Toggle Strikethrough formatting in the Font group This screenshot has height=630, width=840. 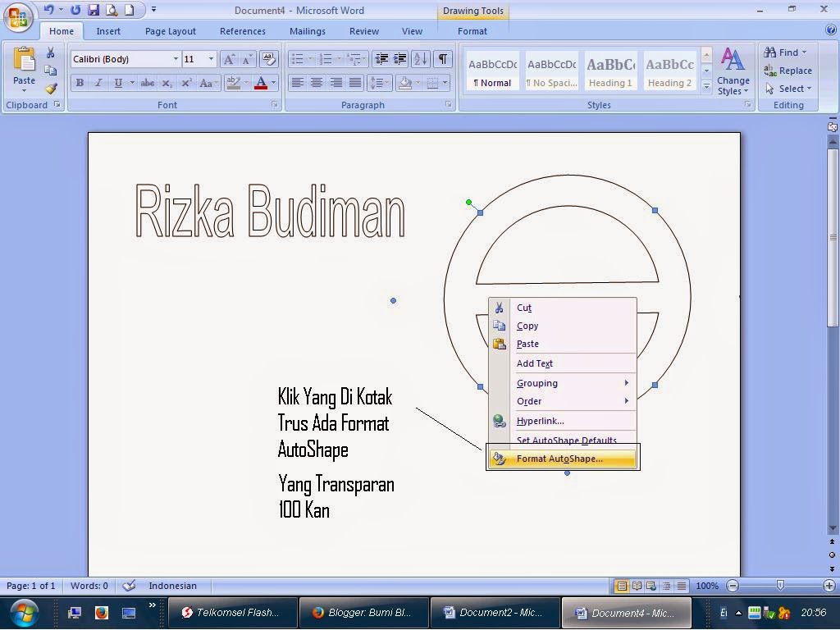148,83
